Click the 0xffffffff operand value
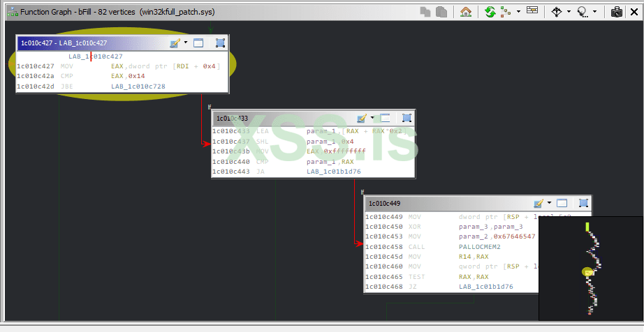Viewport: 644px width, 332px height. click(x=344, y=151)
